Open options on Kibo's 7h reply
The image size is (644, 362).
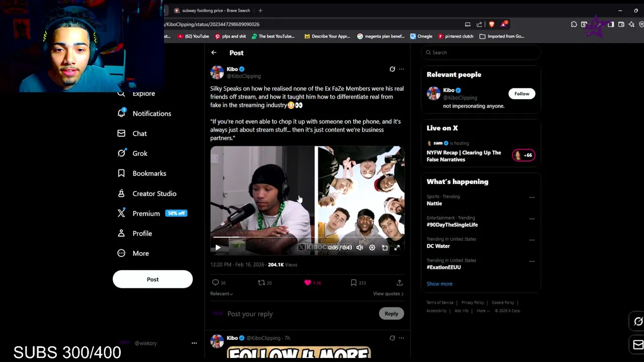(401, 338)
